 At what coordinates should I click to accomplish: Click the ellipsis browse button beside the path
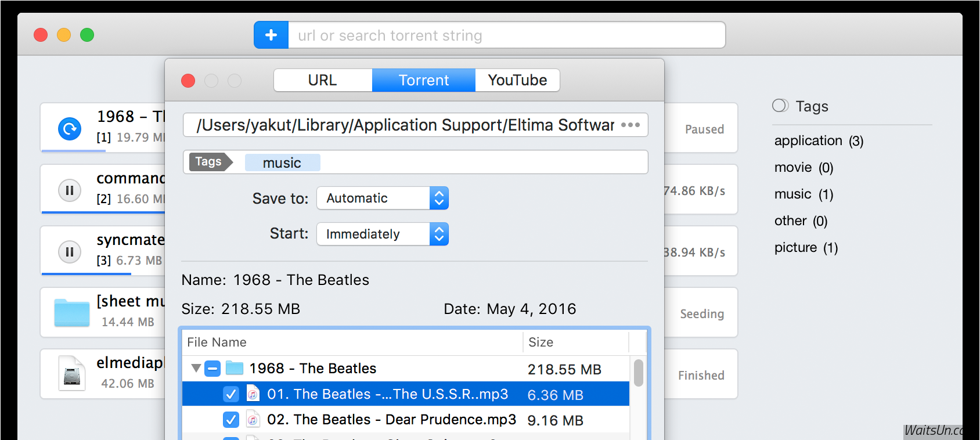630,125
